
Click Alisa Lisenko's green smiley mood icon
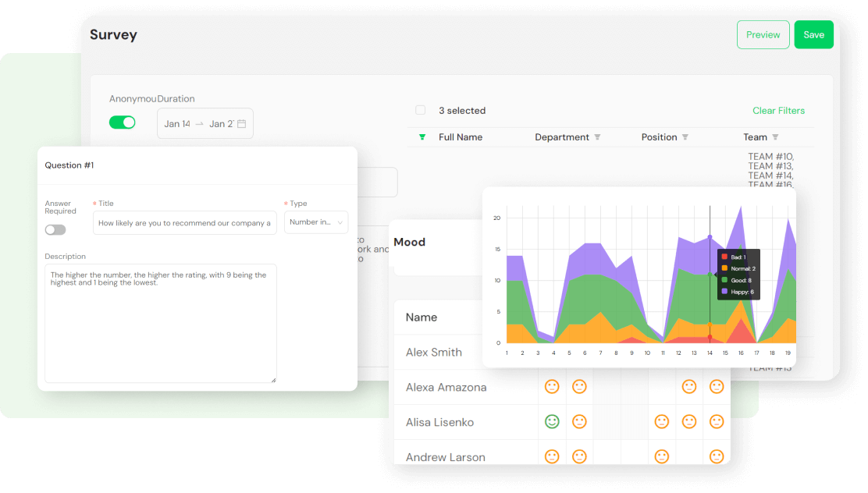tap(552, 422)
